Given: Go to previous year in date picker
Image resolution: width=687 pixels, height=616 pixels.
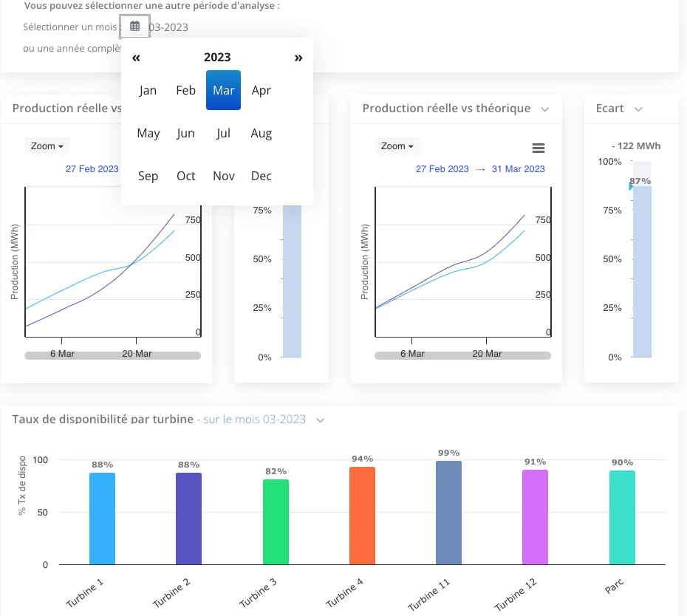Looking at the screenshot, I should 136,58.
